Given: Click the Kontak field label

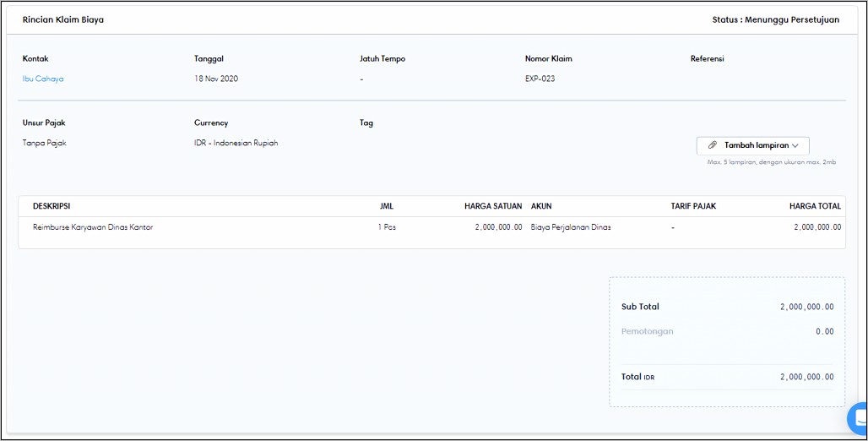Looking at the screenshot, I should coord(35,59).
